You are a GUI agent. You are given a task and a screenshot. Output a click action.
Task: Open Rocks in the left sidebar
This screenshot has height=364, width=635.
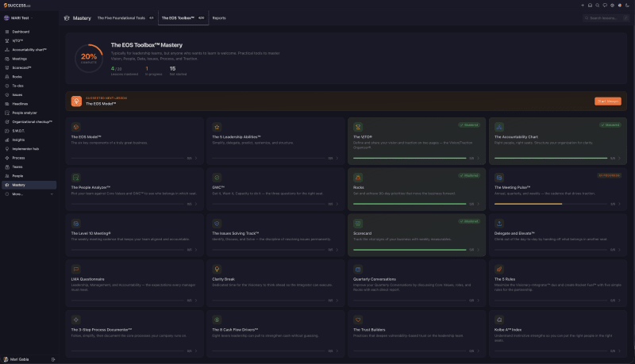tap(29, 77)
